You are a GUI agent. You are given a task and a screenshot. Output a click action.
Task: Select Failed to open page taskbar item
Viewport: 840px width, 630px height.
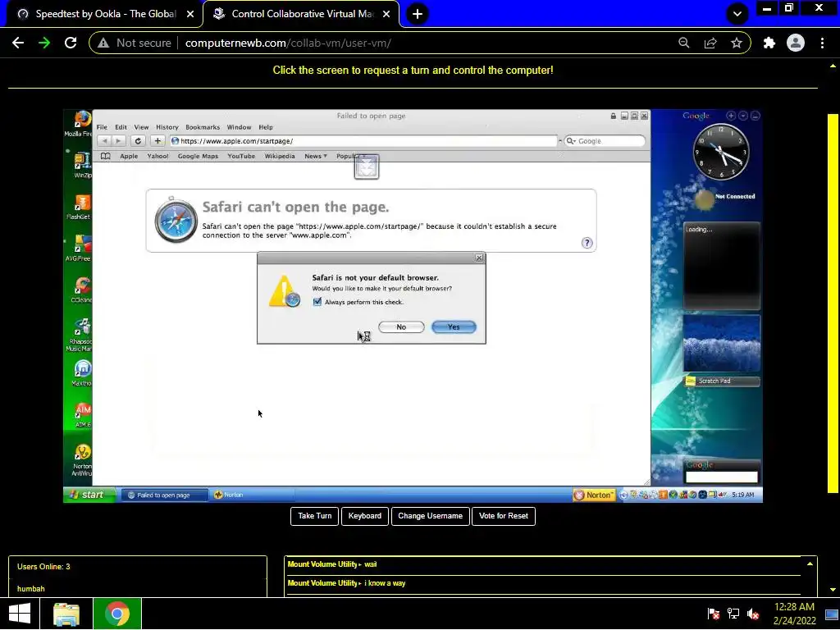(164, 495)
